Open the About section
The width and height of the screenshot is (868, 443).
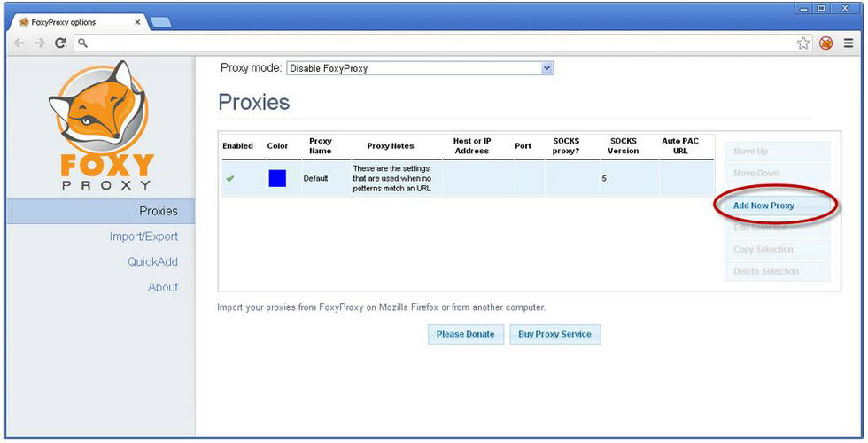pyautogui.click(x=163, y=287)
